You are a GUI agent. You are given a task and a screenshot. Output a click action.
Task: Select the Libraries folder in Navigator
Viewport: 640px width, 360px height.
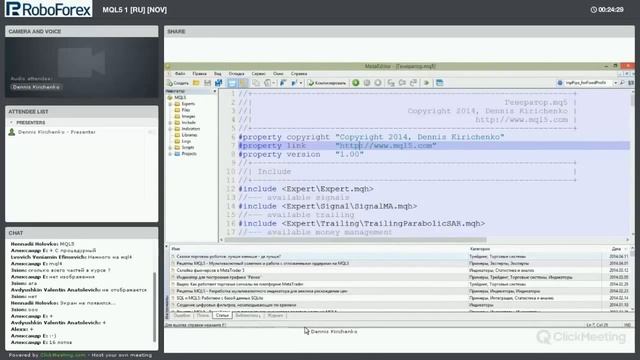pyautogui.click(x=189, y=135)
